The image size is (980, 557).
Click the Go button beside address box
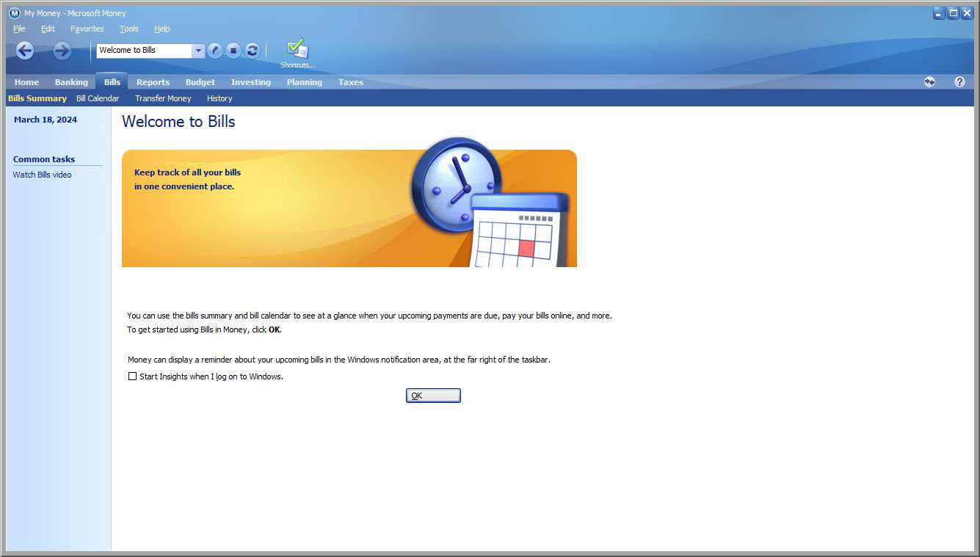point(214,51)
